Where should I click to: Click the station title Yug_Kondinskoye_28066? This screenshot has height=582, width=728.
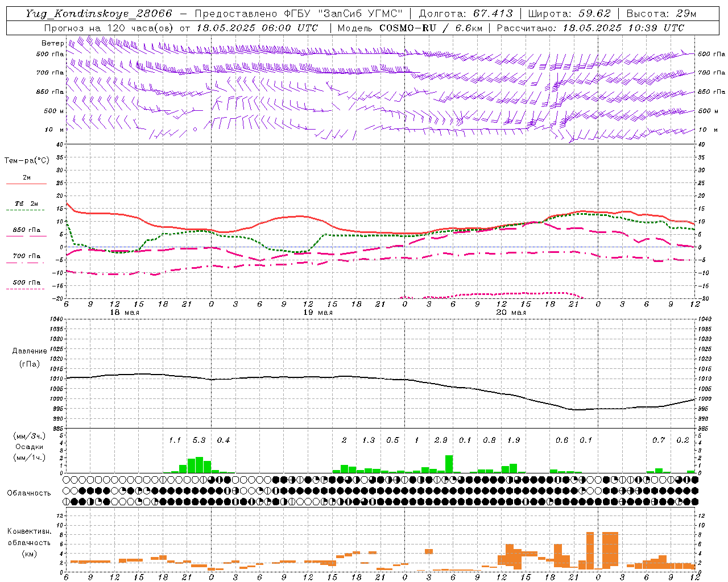[98, 14]
